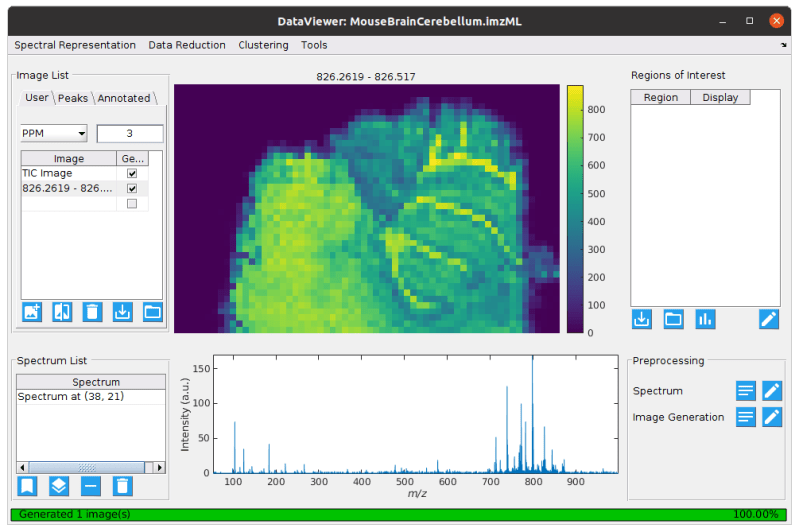The width and height of the screenshot is (799, 532).
Task: Switch to the Peaks tab
Action: click(x=73, y=98)
